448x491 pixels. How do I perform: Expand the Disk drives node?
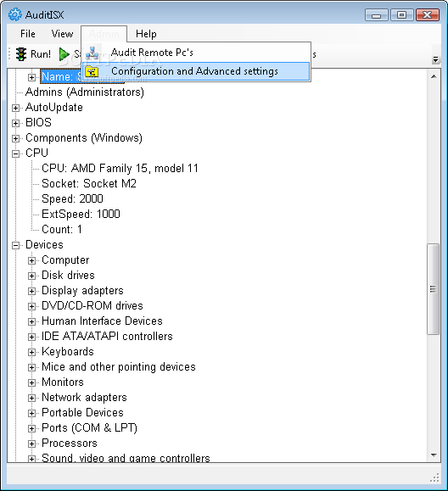pyautogui.click(x=31, y=276)
